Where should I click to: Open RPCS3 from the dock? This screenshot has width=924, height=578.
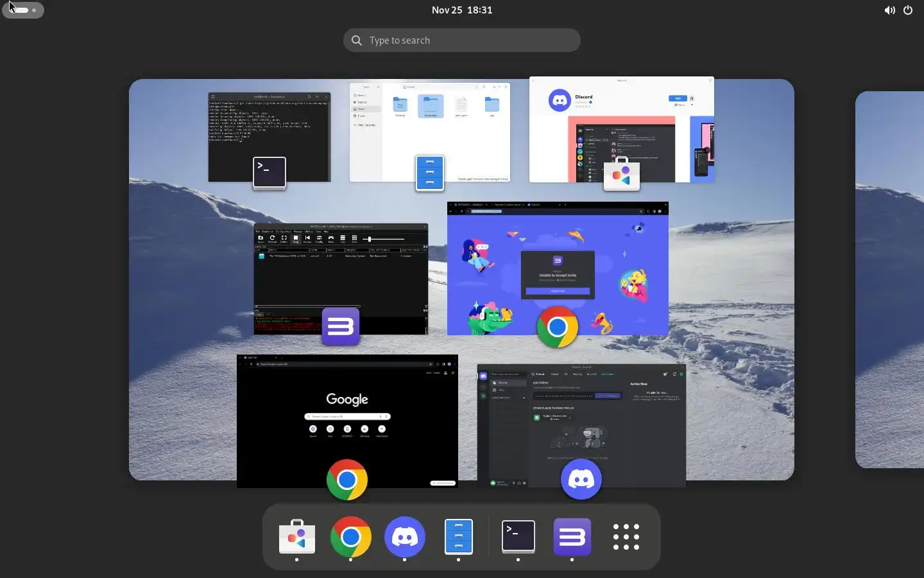point(572,537)
